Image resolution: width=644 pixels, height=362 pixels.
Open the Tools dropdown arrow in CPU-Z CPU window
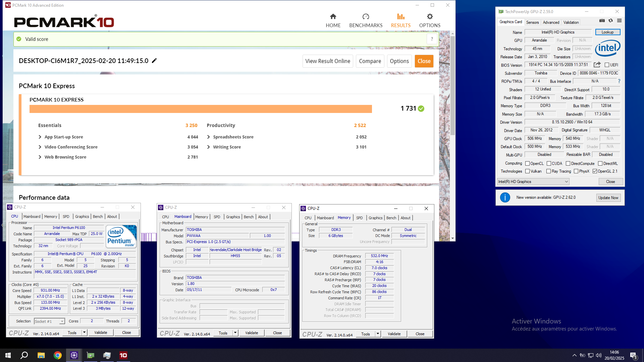84,333
